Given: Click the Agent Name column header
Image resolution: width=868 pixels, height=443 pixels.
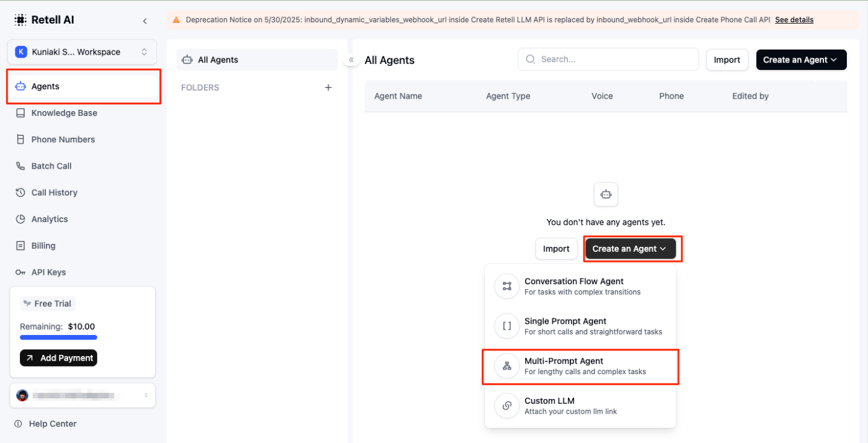Looking at the screenshot, I should [x=398, y=96].
